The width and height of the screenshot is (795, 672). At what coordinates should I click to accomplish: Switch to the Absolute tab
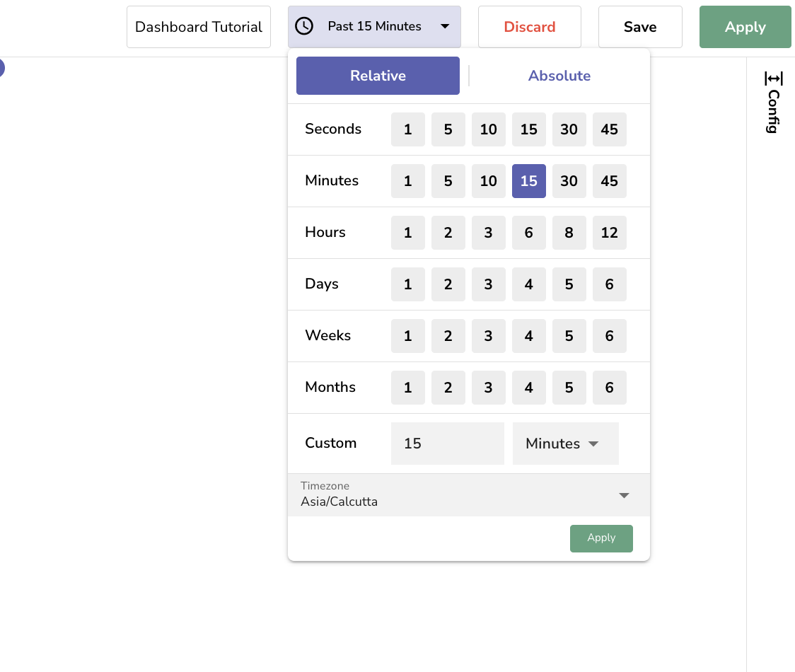559,76
